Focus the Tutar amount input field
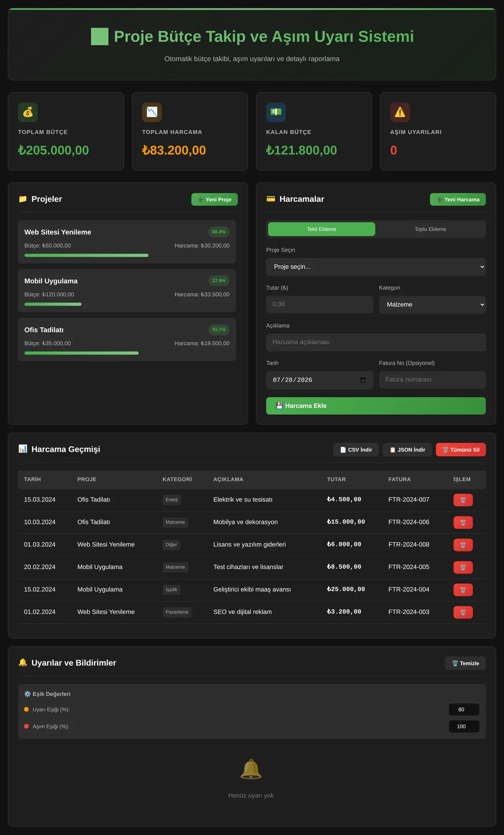The width and height of the screenshot is (504, 835). click(320, 304)
